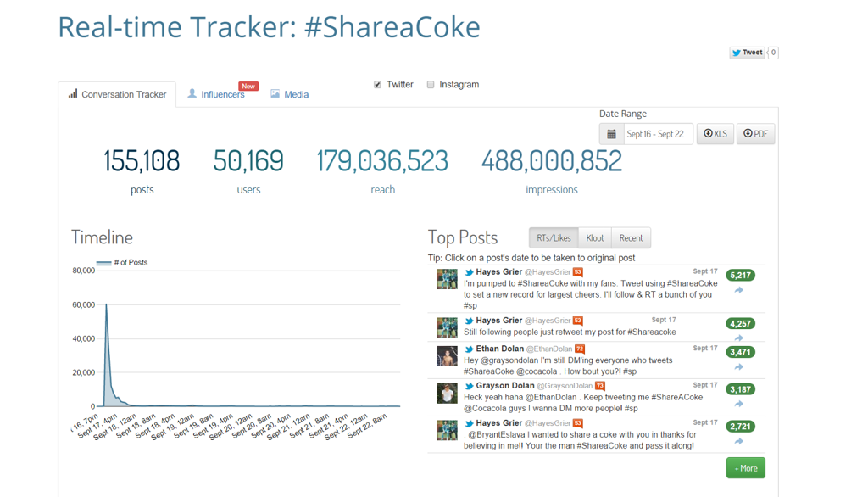This screenshot has height=497, width=868.
Task: Click Twitter bird beside Ethan Dolan's name
Action: pyautogui.click(x=469, y=349)
